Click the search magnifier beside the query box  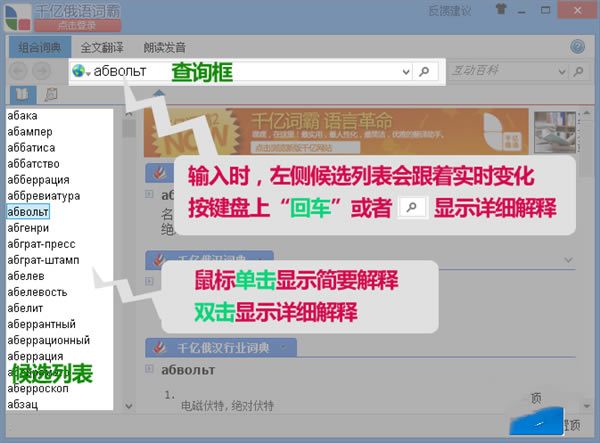[x=424, y=72]
